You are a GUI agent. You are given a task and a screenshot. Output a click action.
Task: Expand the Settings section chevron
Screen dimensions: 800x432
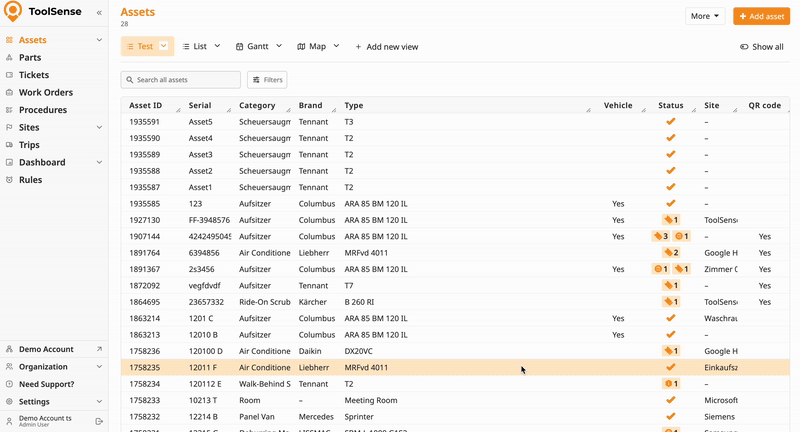click(99, 402)
